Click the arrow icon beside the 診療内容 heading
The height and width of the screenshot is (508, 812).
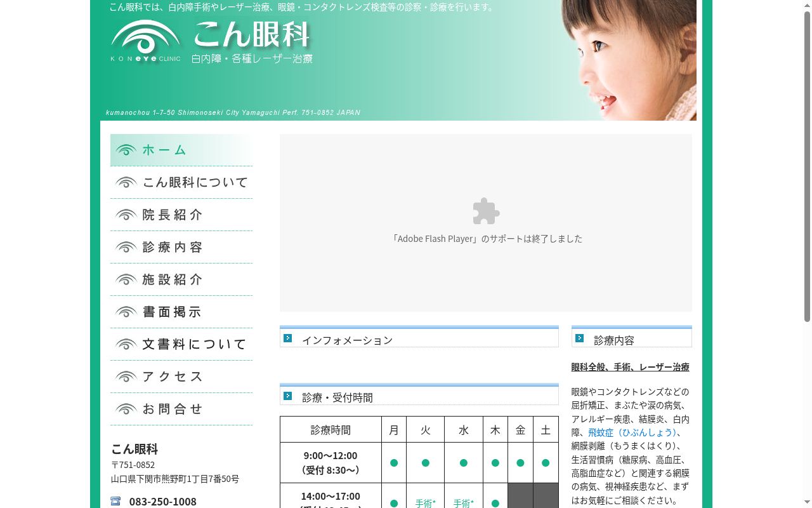(x=579, y=338)
